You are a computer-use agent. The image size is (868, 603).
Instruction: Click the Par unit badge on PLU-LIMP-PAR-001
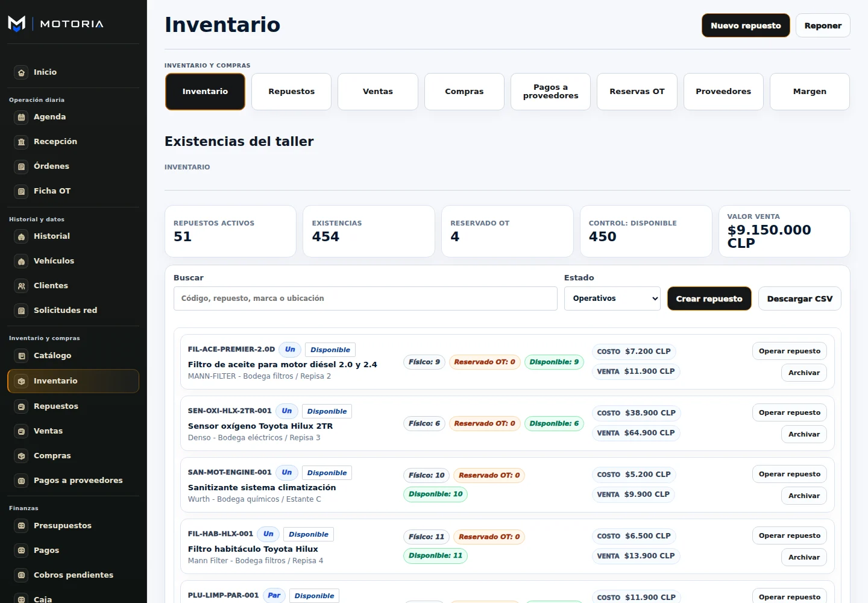click(274, 595)
